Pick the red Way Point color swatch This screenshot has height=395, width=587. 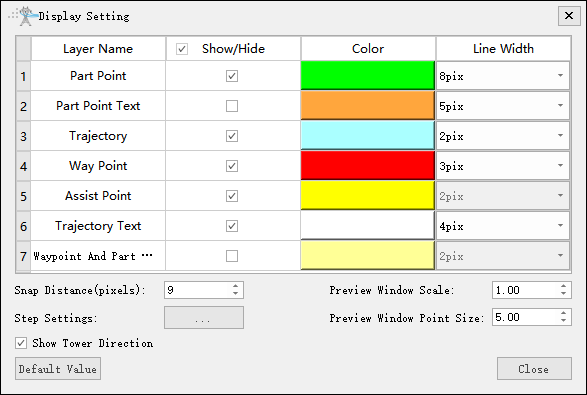tap(368, 165)
